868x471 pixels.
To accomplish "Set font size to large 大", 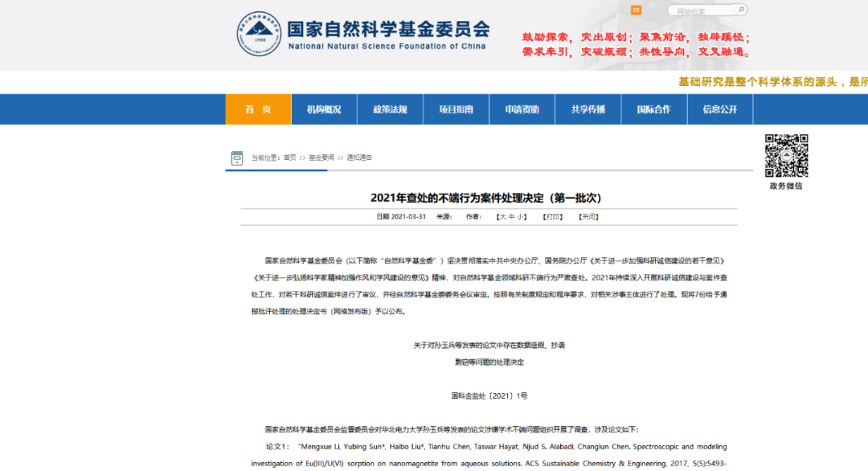I will 502,217.
